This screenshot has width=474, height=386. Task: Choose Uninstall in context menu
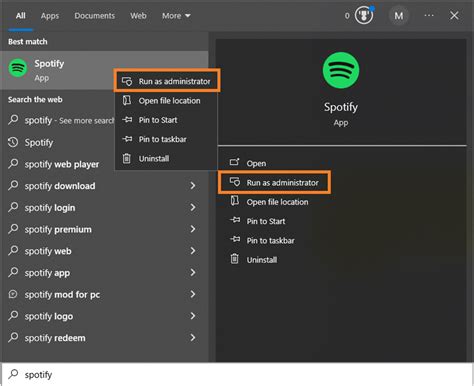[x=166, y=159]
